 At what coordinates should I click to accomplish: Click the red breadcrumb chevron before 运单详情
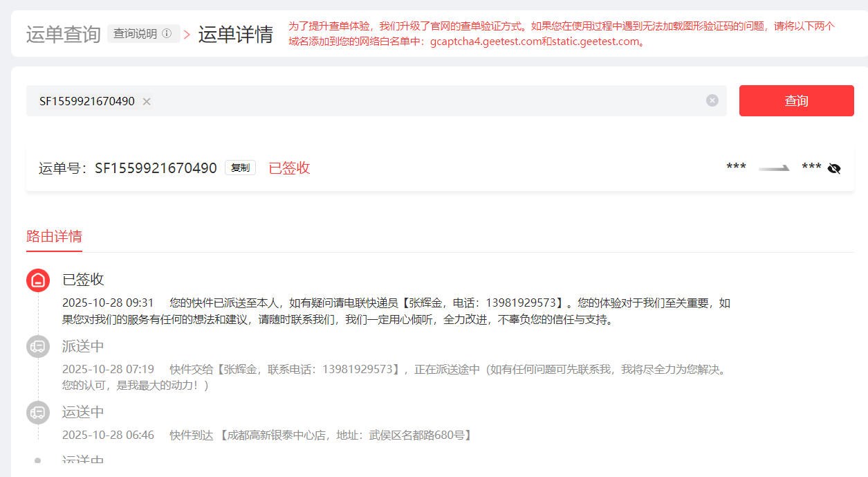187,35
